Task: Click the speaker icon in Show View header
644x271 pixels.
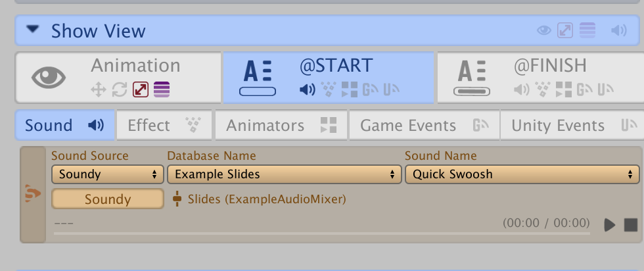Action: 618,30
